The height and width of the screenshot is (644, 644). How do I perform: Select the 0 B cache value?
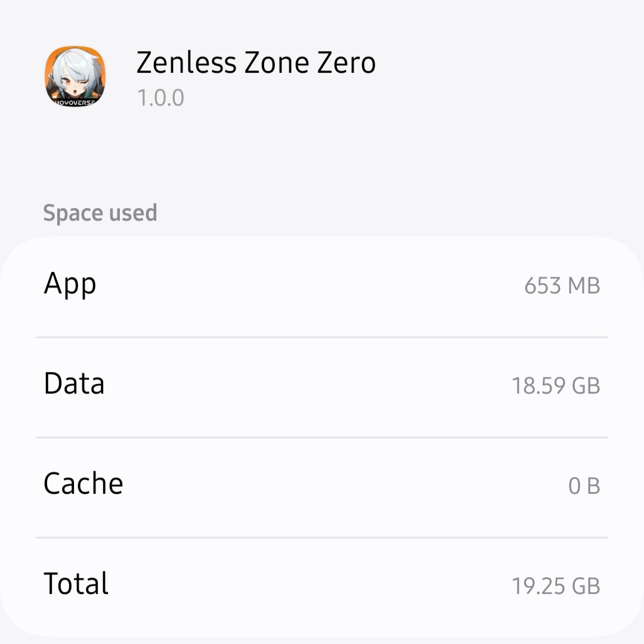[584, 486]
